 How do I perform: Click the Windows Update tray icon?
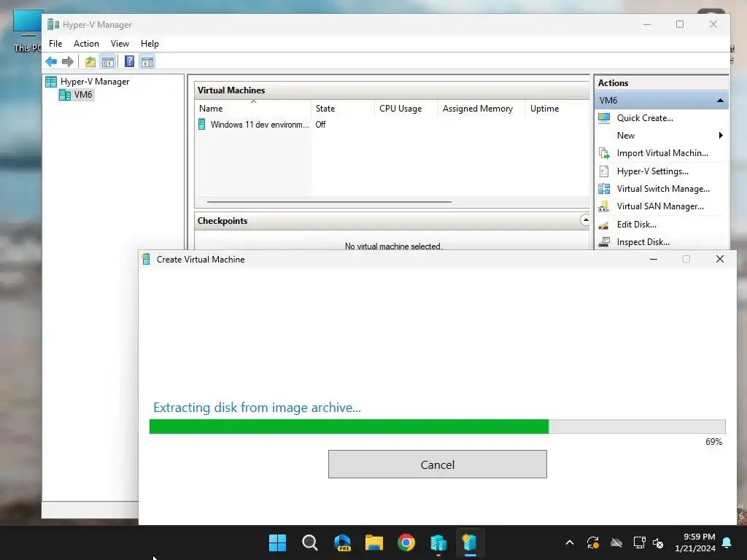tap(592, 542)
